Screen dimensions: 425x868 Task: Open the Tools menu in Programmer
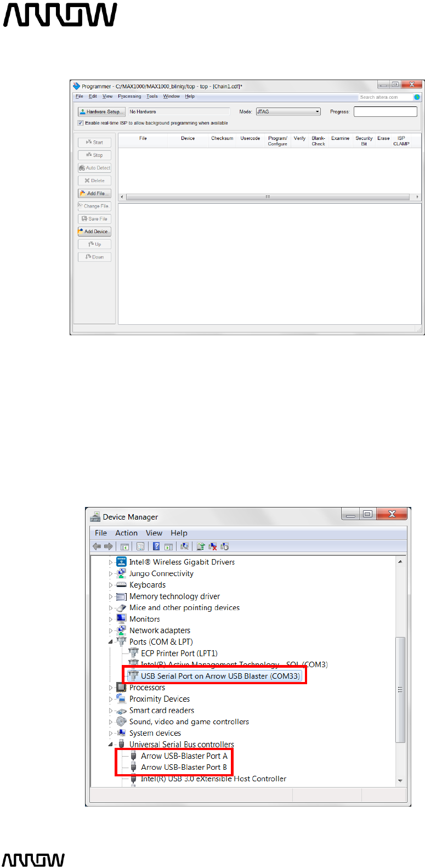[152, 96]
